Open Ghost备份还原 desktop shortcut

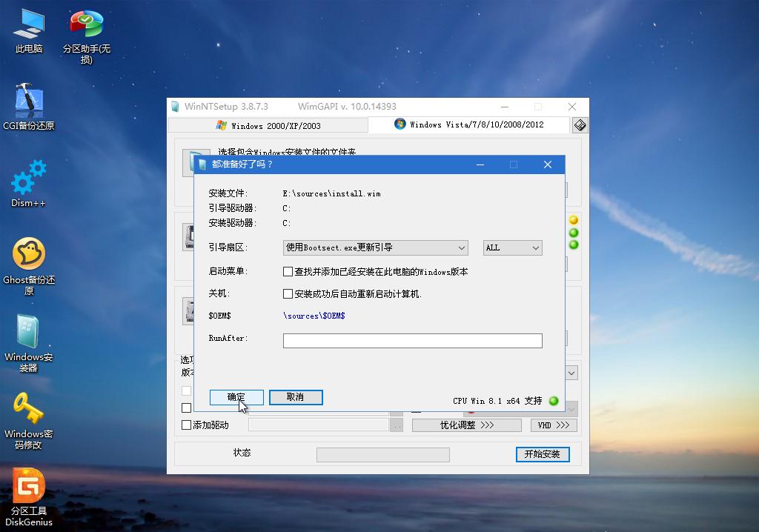[x=29, y=266]
